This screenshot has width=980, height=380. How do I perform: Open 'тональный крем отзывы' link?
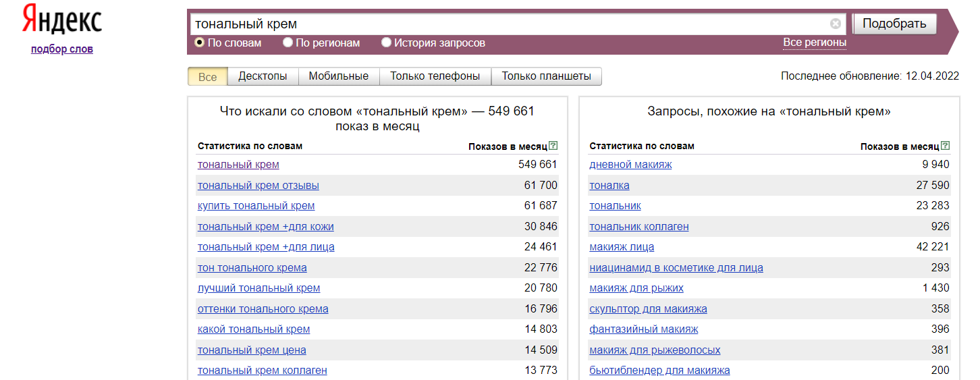click(258, 185)
